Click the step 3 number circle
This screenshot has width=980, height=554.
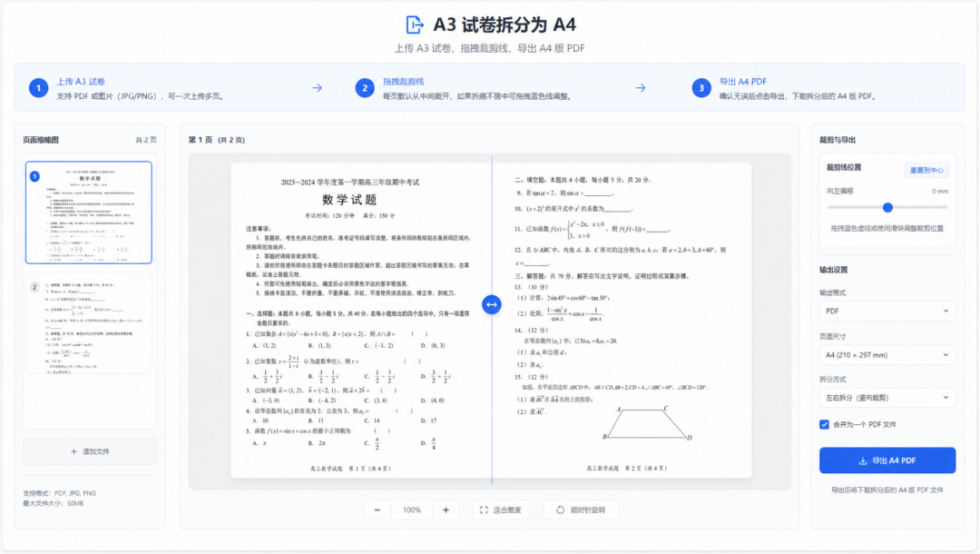coord(701,88)
